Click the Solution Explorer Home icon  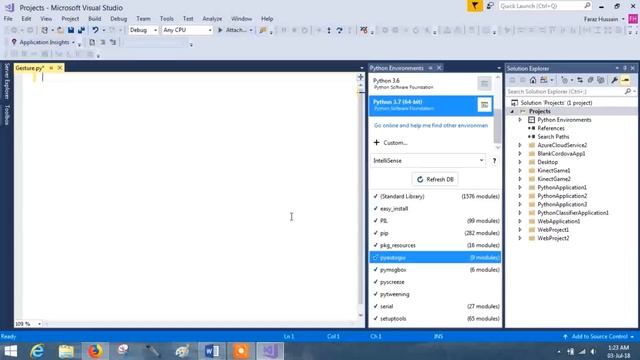coord(533,80)
